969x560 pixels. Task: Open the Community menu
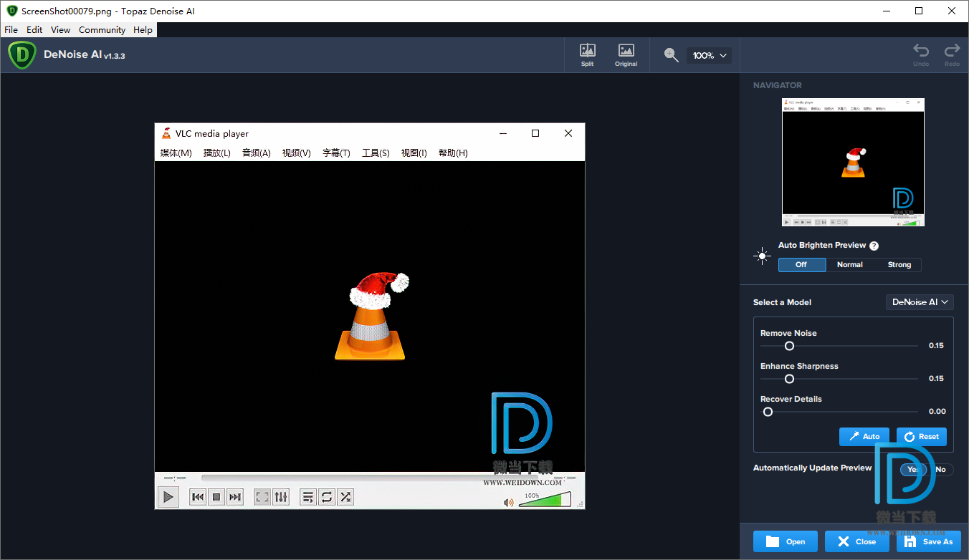coord(102,30)
